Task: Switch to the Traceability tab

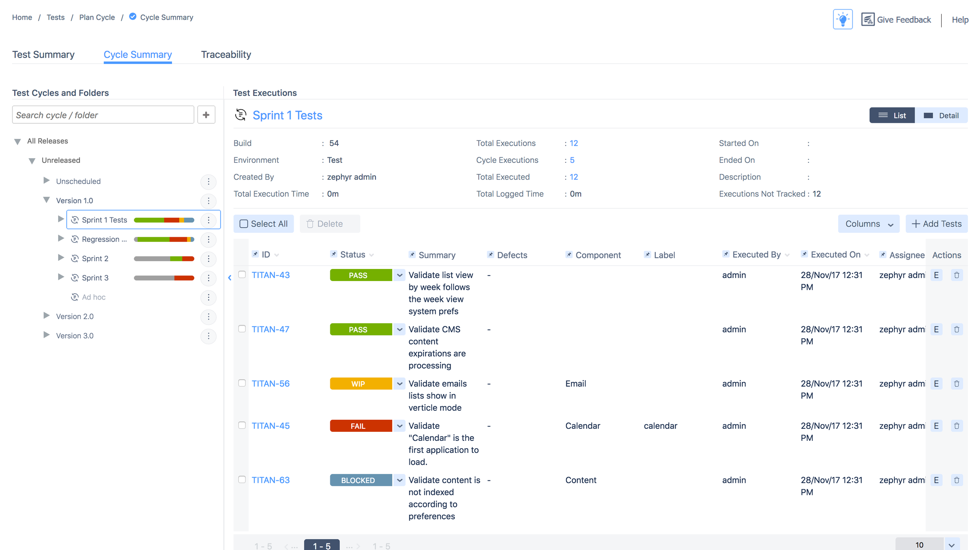Action: [x=226, y=55]
